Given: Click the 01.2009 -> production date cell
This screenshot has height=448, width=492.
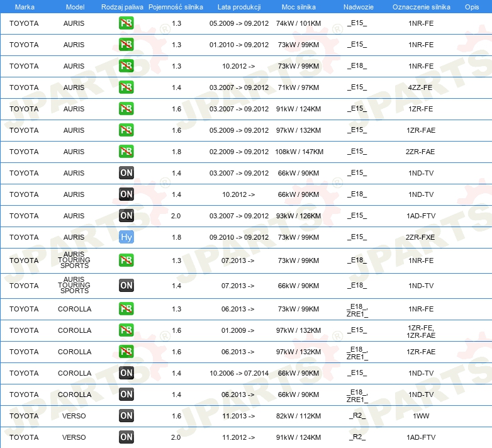Looking at the screenshot, I should click(x=238, y=330).
